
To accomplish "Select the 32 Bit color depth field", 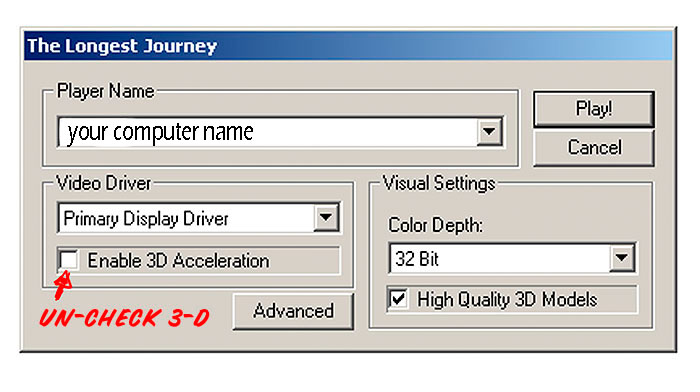I will (500, 258).
